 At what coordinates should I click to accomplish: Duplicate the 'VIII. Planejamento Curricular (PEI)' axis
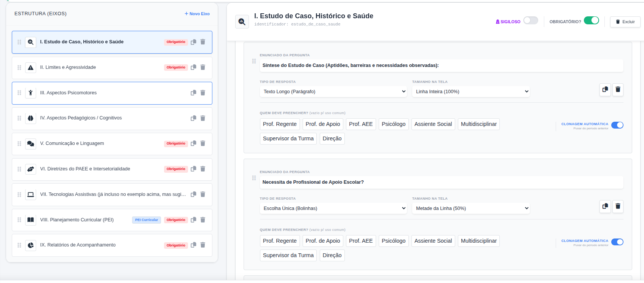tap(193, 220)
